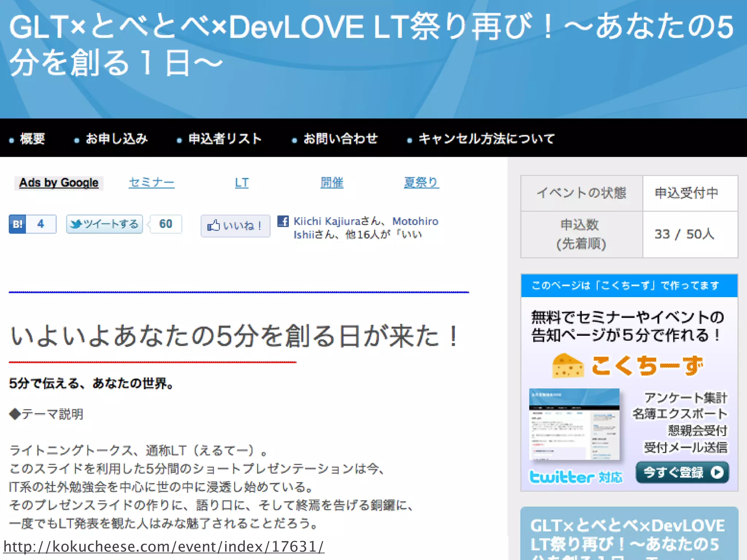Click the twitter 対応 logo
The image size is (747, 560).
pyautogui.click(x=576, y=476)
